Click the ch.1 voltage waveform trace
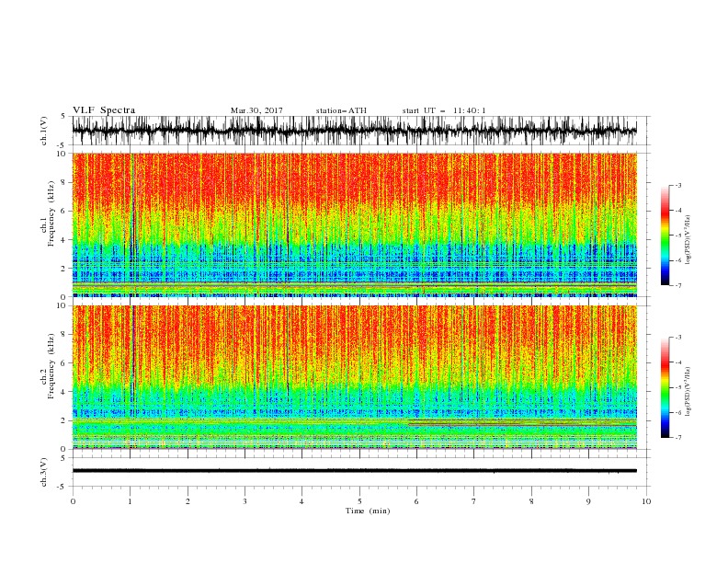The image size is (728, 563). 354,131
